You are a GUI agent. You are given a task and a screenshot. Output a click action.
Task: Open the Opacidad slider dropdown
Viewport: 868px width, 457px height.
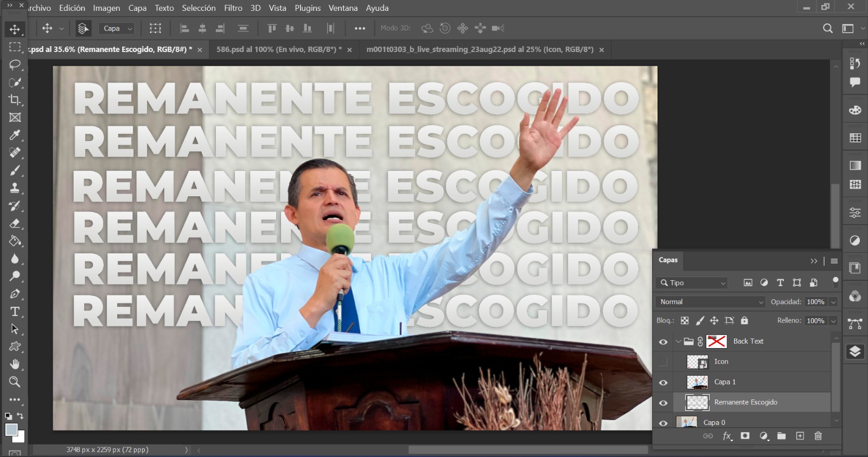coord(833,302)
